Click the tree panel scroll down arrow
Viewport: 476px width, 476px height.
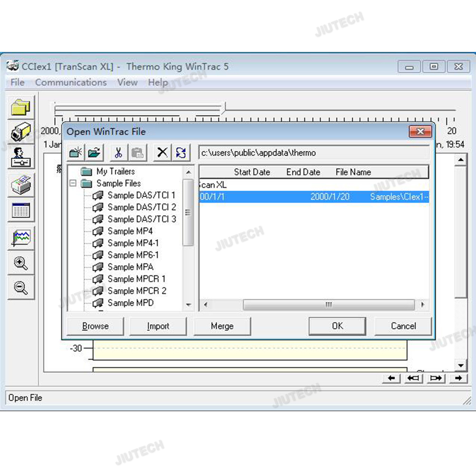(188, 305)
